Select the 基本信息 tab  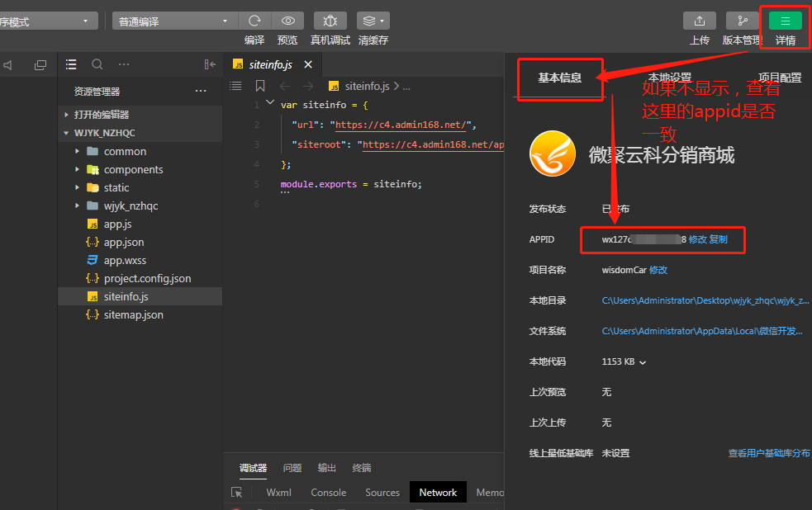tap(560, 78)
